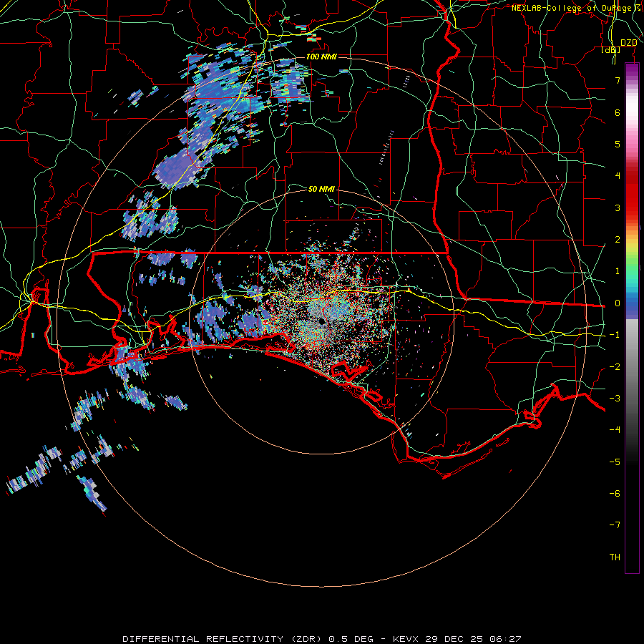The image size is (644, 644).
Task: Click the TH threshold label on scale
Action: (615, 557)
